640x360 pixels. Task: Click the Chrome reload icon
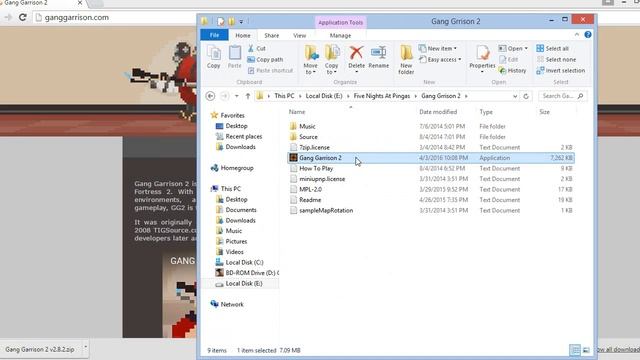(22, 17)
